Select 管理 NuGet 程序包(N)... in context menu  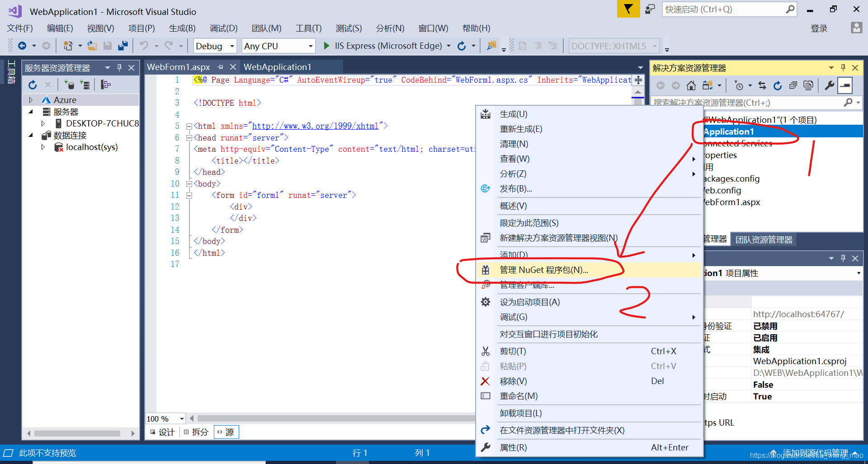pyautogui.click(x=589, y=270)
